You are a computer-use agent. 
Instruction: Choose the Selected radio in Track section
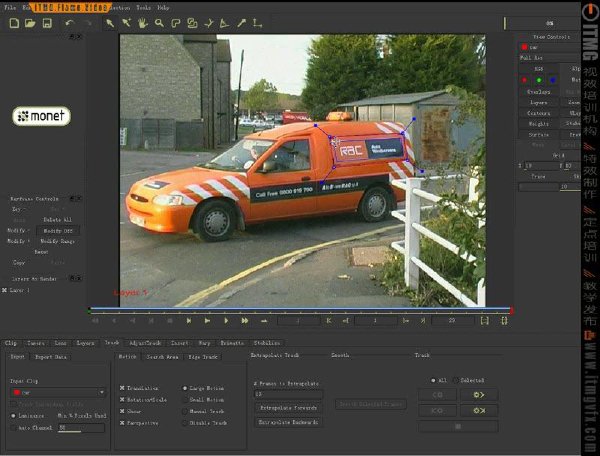click(x=456, y=380)
